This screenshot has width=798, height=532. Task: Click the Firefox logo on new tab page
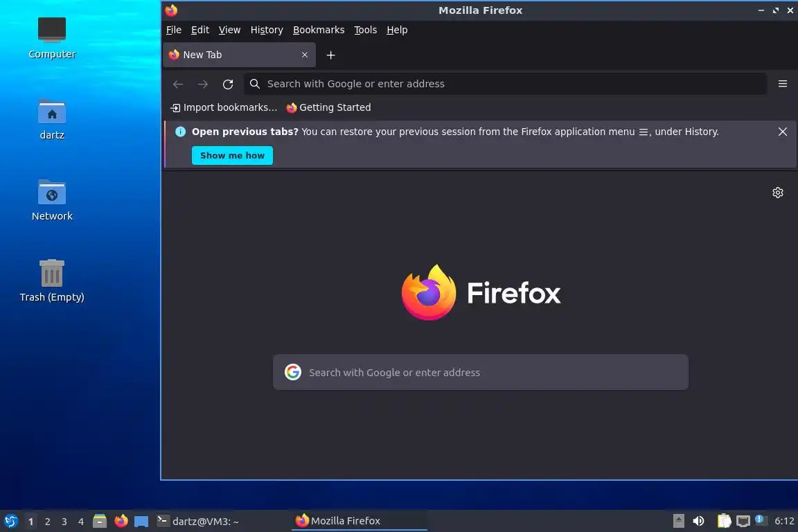tap(481, 293)
